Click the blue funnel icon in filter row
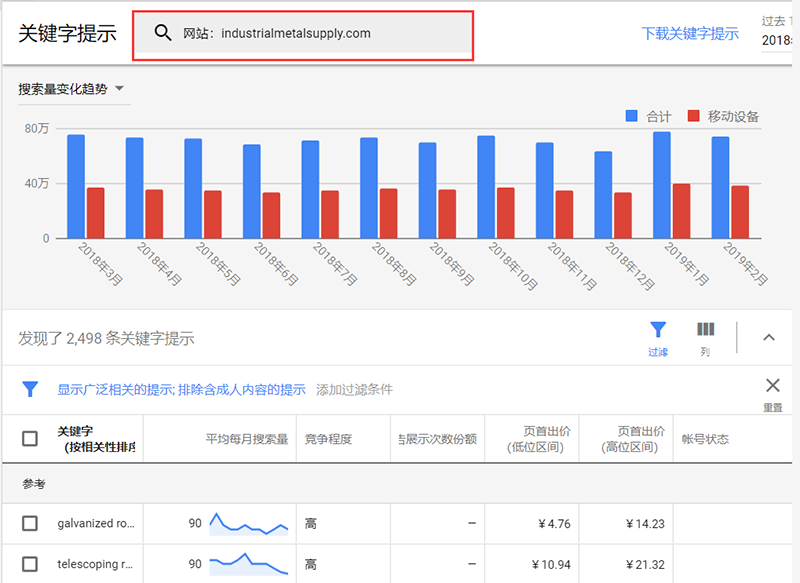The width and height of the screenshot is (800, 583). pyautogui.click(x=30, y=389)
